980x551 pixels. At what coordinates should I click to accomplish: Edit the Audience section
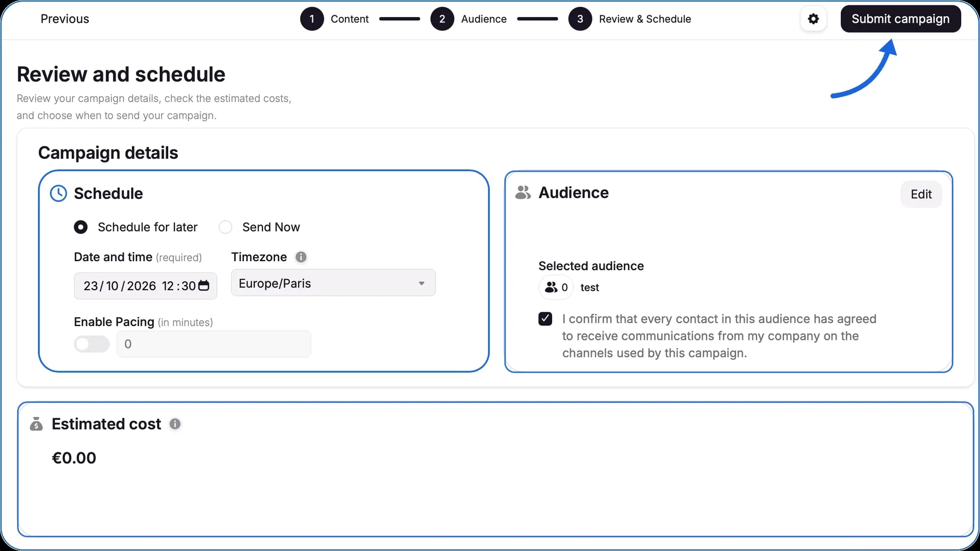[x=921, y=194]
